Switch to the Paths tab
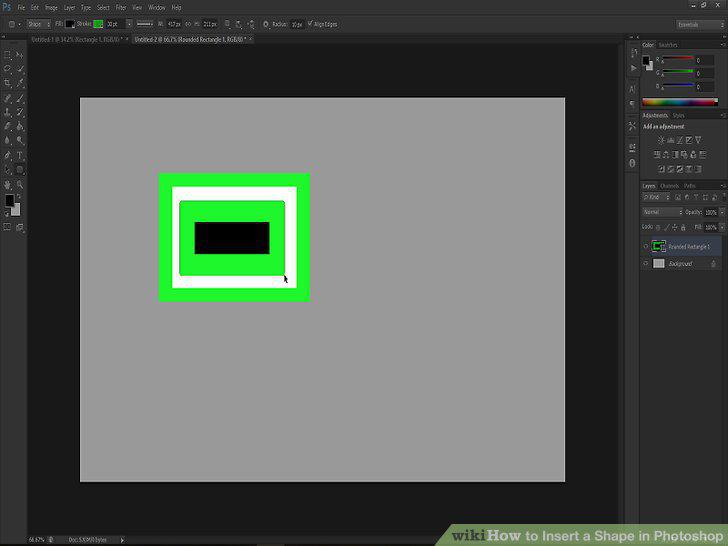The image size is (728, 546). pyautogui.click(x=690, y=186)
